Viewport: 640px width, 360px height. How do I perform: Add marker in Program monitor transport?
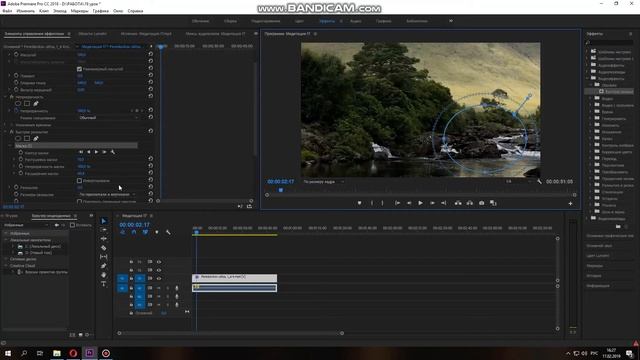click(360, 203)
